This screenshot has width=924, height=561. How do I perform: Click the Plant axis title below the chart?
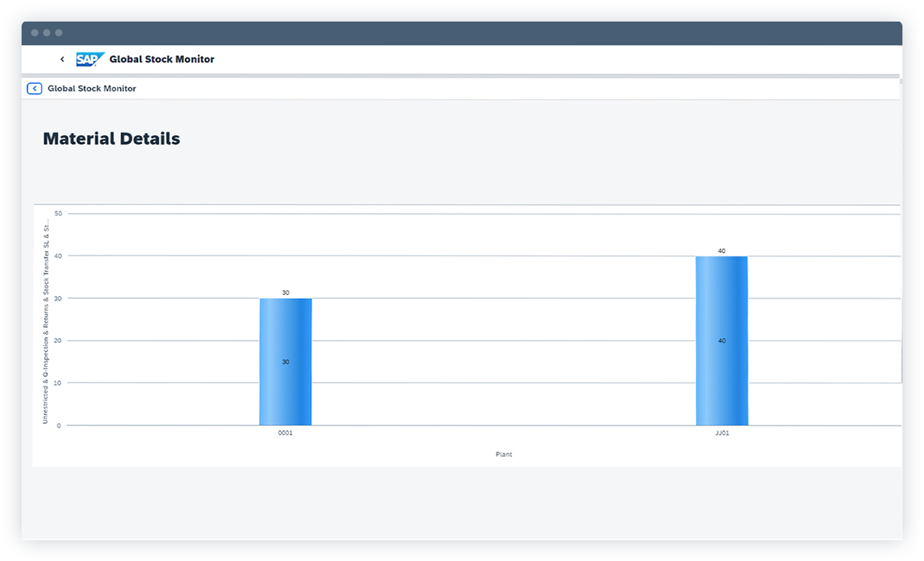(x=504, y=454)
